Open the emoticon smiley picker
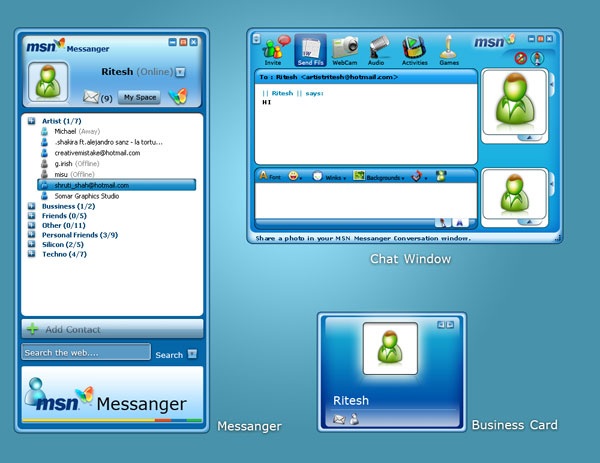Screen dimensions: 600x463 pos(295,176)
